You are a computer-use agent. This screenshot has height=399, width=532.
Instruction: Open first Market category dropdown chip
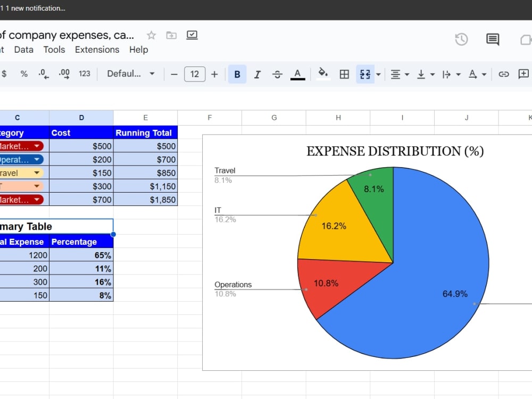tap(22, 146)
